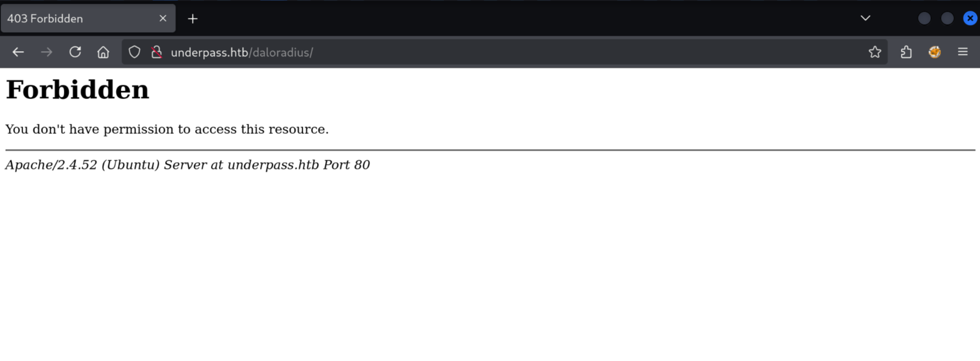Click the permission error message text
Viewport: 980px width, 361px height.
point(167,129)
